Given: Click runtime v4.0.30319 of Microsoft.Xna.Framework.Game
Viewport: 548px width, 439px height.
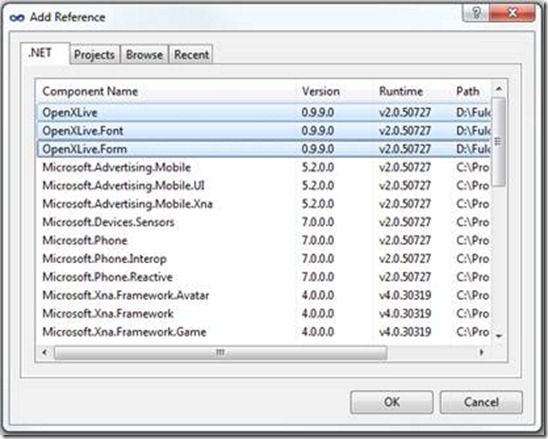Looking at the screenshot, I should point(405,332).
